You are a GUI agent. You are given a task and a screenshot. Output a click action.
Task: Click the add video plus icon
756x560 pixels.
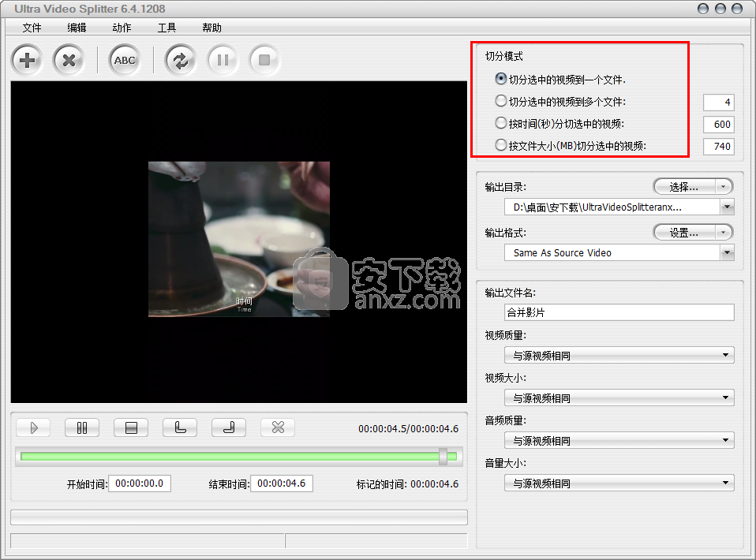28,60
